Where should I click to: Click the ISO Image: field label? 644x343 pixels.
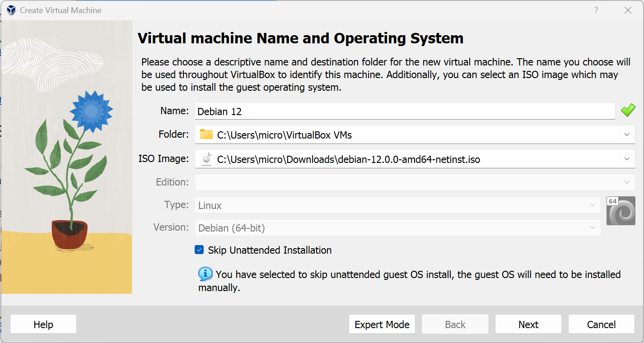(x=163, y=158)
